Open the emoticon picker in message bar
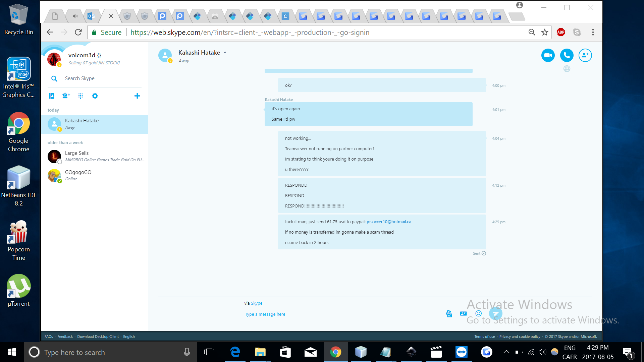This screenshot has height=362, width=644. [478, 313]
